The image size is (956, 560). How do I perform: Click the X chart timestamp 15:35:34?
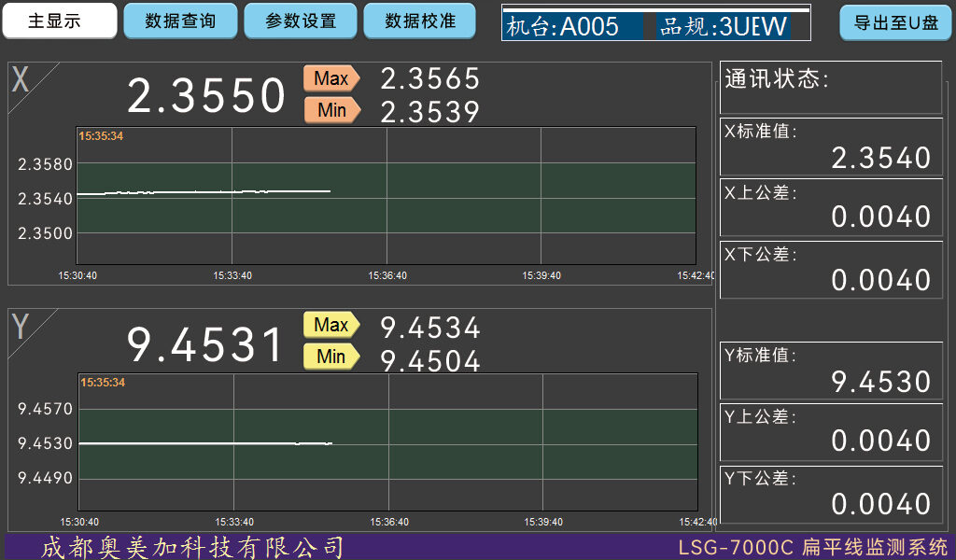pos(101,136)
